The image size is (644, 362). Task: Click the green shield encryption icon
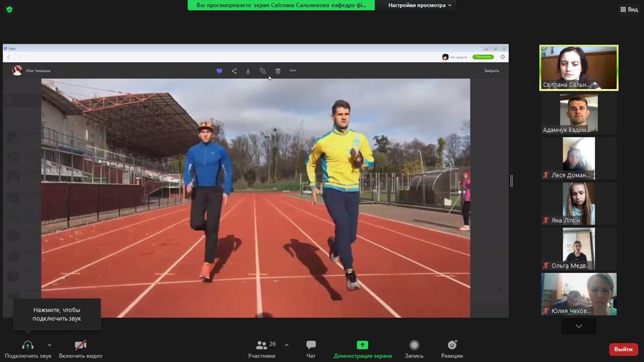[9, 9]
